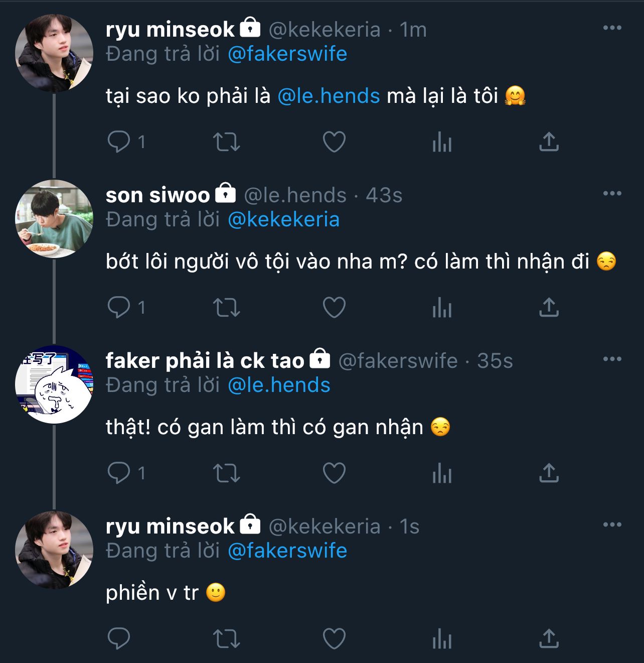
Task: Open son siwoo's profile picture
Action: (x=54, y=219)
